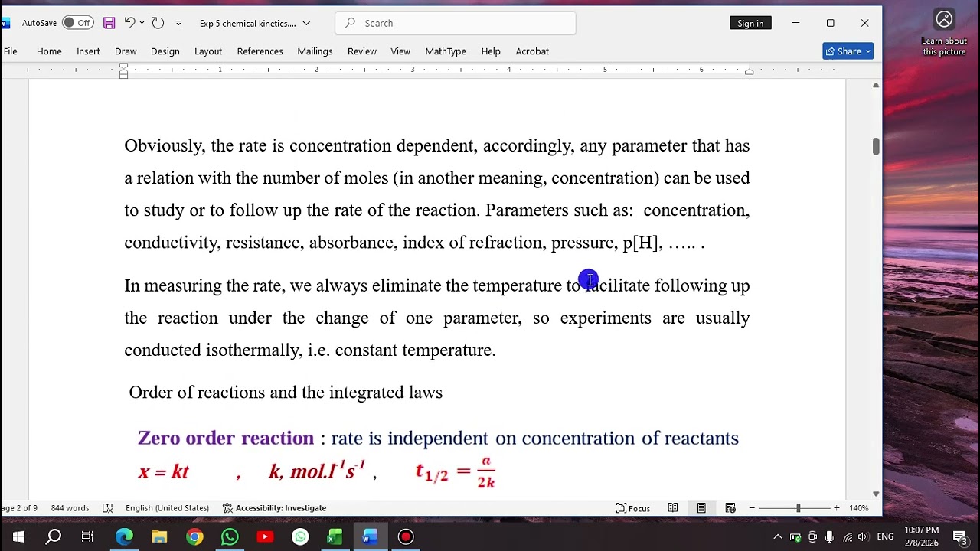Click in the Search box
The width and height of the screenshot is (980, 551).
tap(456, 23)
